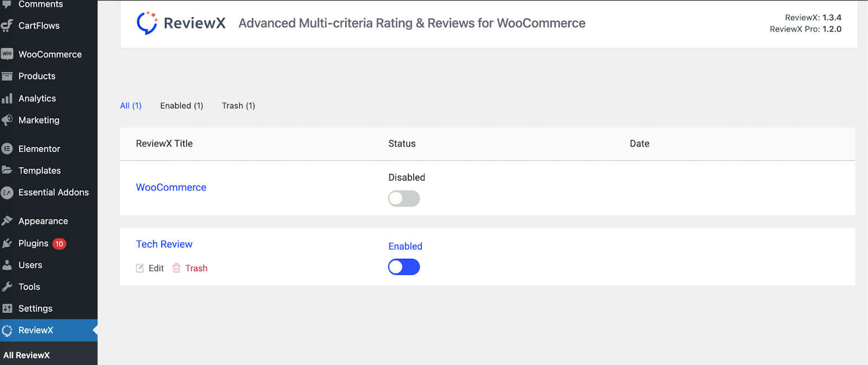868x365 pixels.
Task: Open the Tech Review title link
Action: point(164,244)
